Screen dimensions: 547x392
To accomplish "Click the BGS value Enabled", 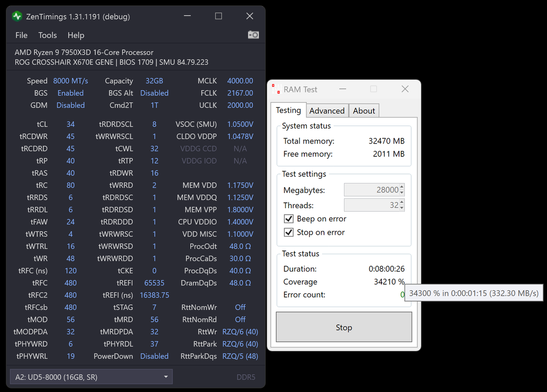I will [x=71, y=93].
